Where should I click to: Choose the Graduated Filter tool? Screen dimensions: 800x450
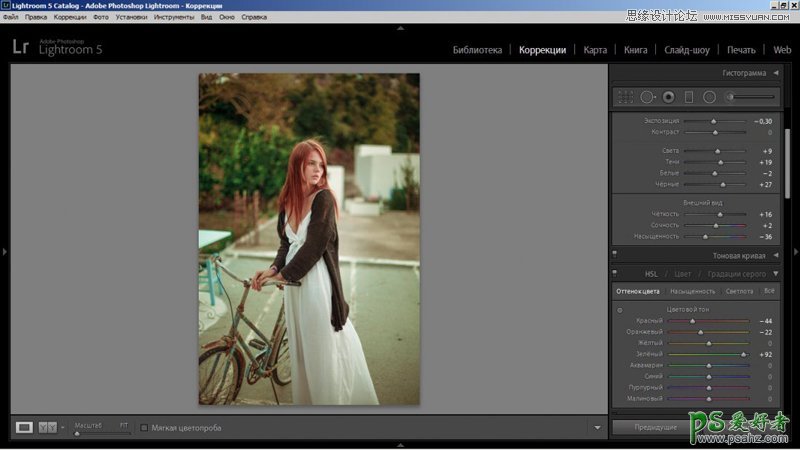(x=688, y=97)
